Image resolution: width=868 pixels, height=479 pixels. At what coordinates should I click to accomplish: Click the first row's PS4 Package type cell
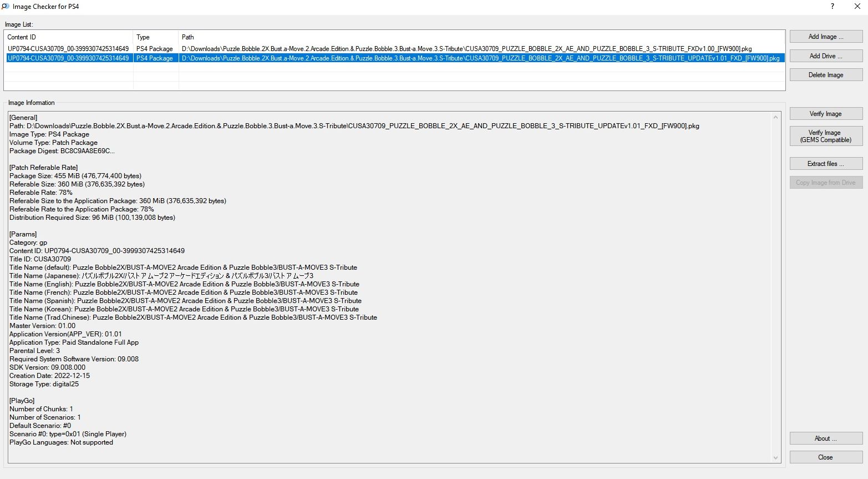(155, 49)
